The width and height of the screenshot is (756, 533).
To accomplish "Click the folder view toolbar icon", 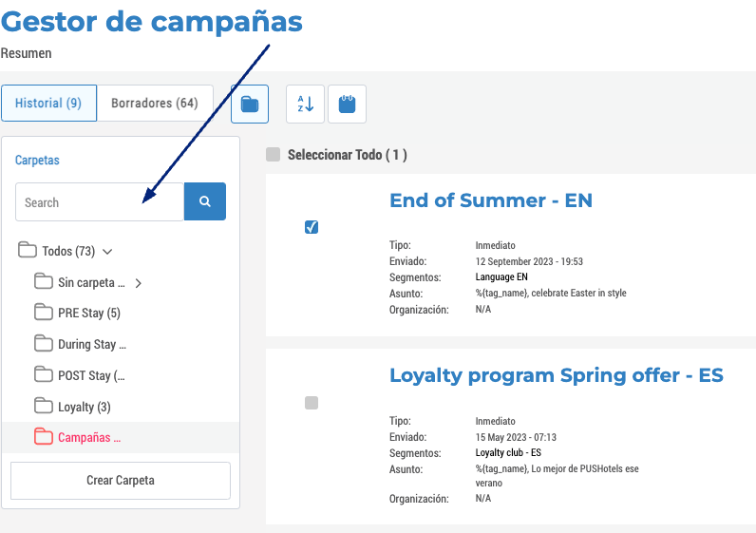I will point(250,105).
